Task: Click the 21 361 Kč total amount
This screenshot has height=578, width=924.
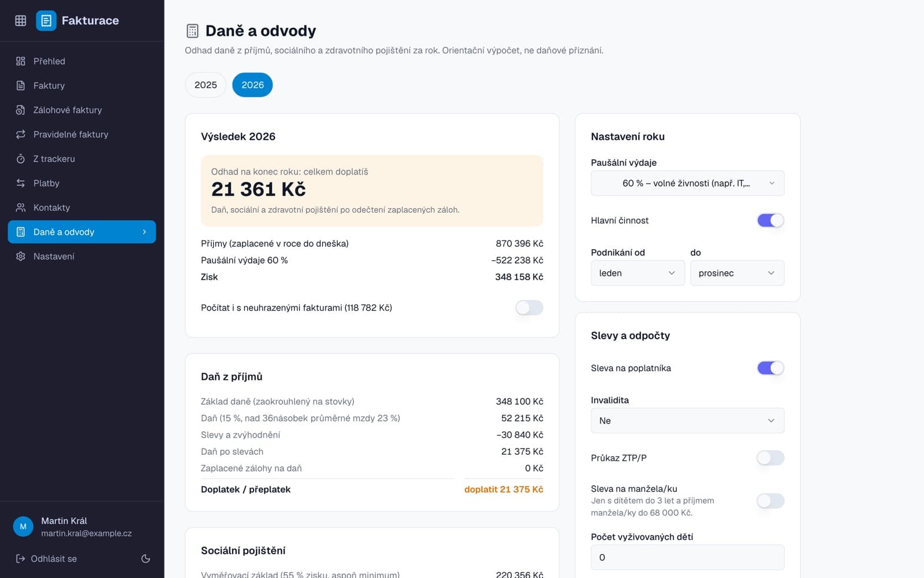Action: (x=258, y=190)
